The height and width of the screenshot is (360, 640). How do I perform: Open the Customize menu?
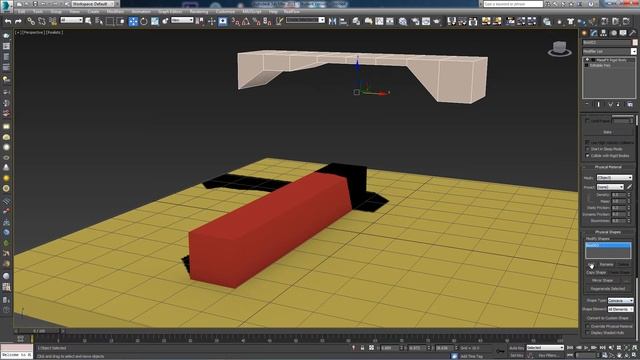tap(225, 12)
